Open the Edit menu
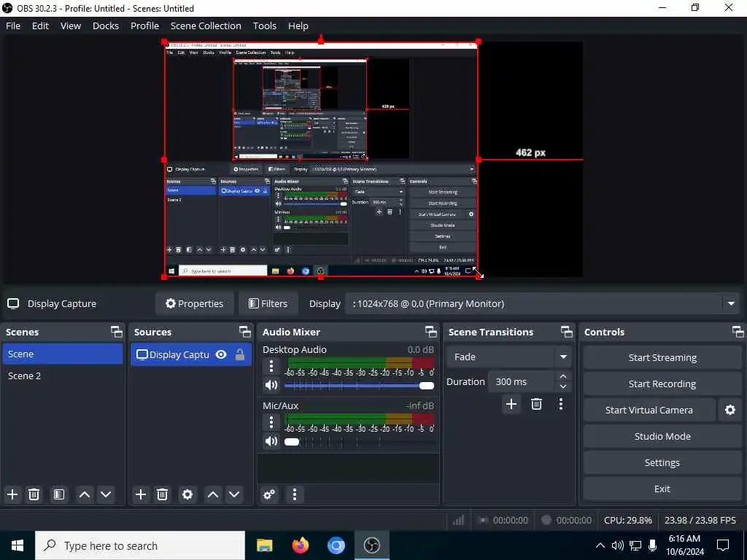747x560 pixels. pos(41,26)
